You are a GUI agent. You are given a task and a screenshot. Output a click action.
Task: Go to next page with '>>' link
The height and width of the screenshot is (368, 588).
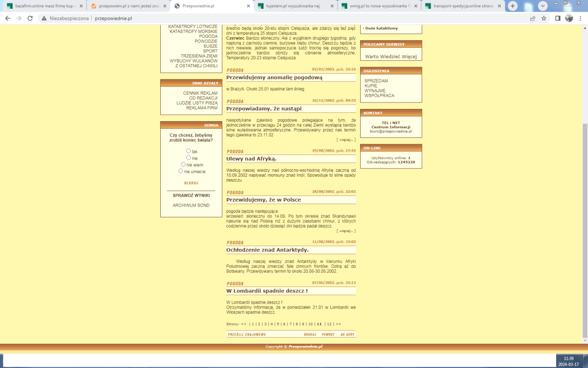338,324
